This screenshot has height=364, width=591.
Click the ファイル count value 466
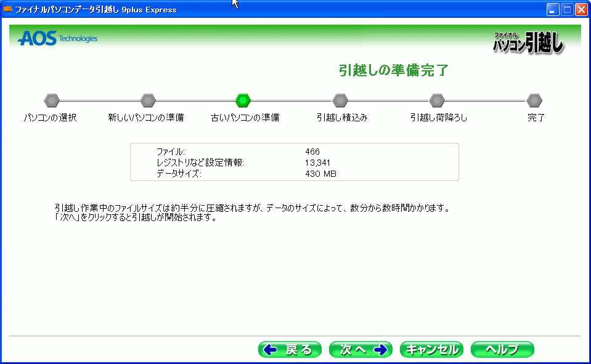[312, 152]
